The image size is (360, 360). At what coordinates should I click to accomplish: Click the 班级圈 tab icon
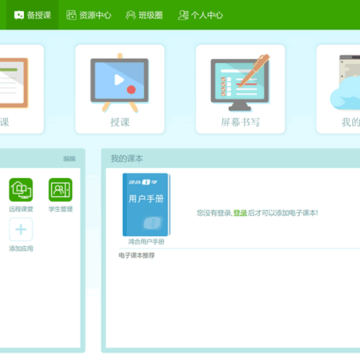pos(131,15)
